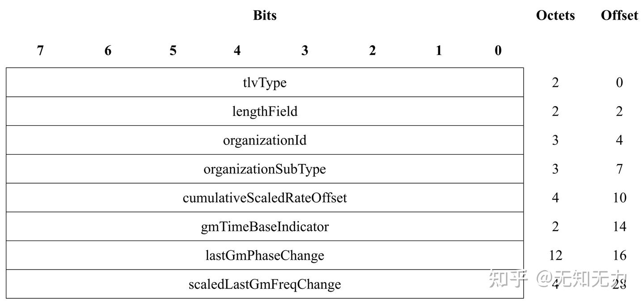Click the offset value 7 for organizationSubType
Viewport: 644px width, 305px height.
(619, 169)
